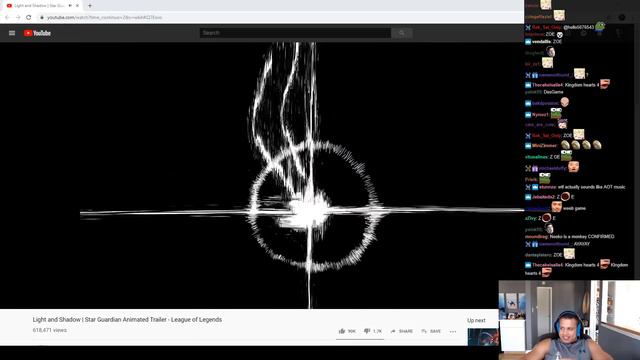
Task: Click the streamer webcam overlay
Action: pos(569,320)
